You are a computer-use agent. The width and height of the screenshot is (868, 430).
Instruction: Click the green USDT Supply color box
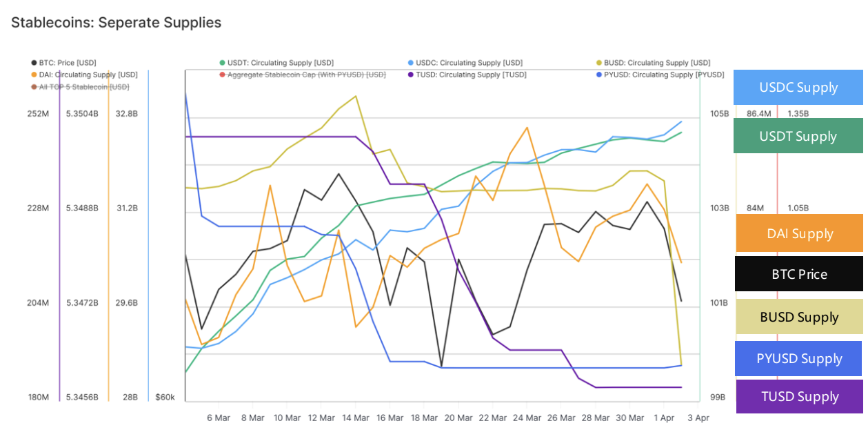pyautogui.click(x=798, y=136)
